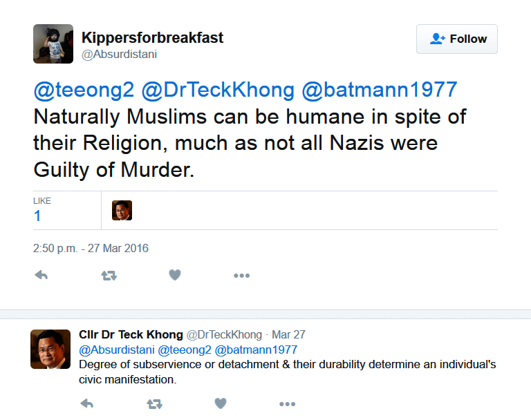Click the 2:50 p.m. 27 Mar 2016 timestamp
This screenshot has width=531, height=420.
point(91,248)
